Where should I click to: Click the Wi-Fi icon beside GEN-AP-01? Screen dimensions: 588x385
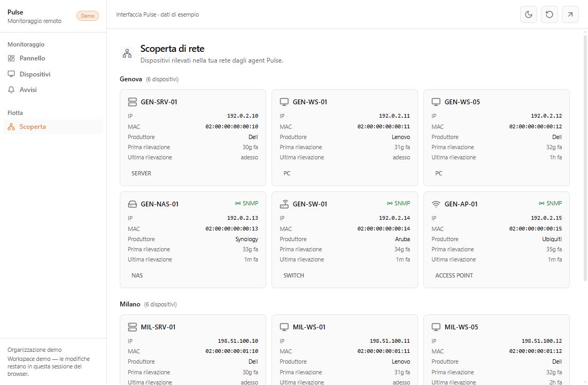point(436,204)
